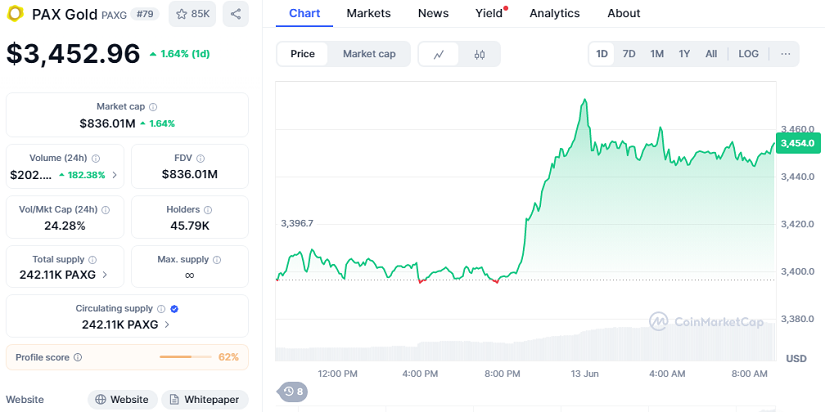
Task: Click the 3,454.0 current price label
Action: (797, 143)
